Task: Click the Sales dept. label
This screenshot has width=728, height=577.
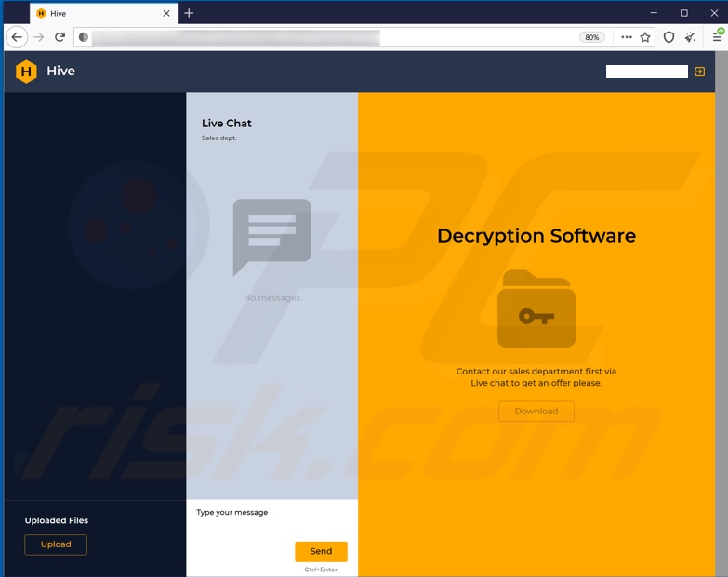Action: coord(219,138)
